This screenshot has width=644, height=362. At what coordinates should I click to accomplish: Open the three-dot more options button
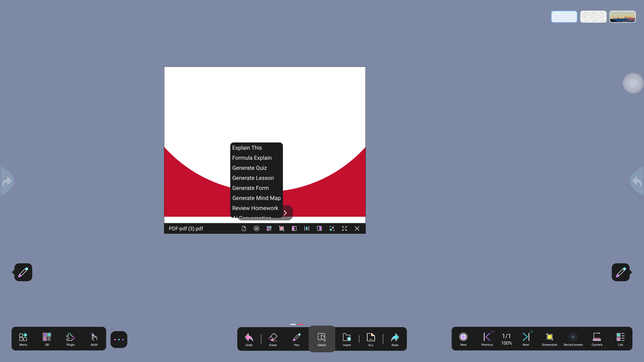pyautogui.click(x=119, y=340)
